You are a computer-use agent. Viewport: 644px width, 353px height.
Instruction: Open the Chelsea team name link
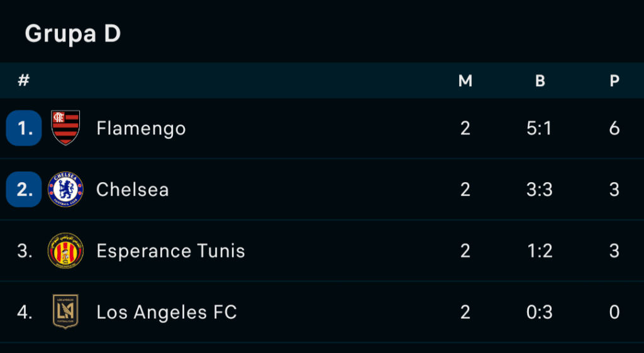coord(132,190)
